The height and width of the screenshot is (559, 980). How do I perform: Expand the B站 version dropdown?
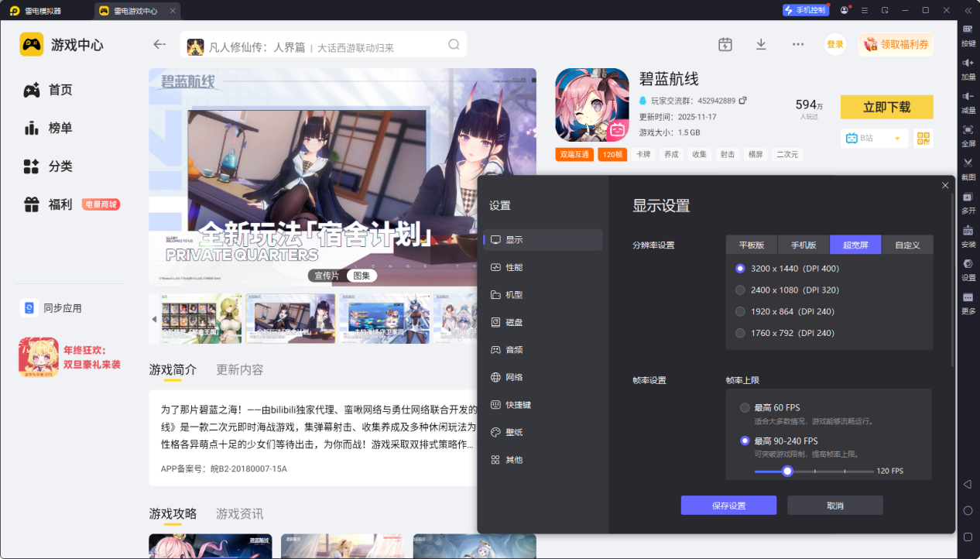[874, 138]
